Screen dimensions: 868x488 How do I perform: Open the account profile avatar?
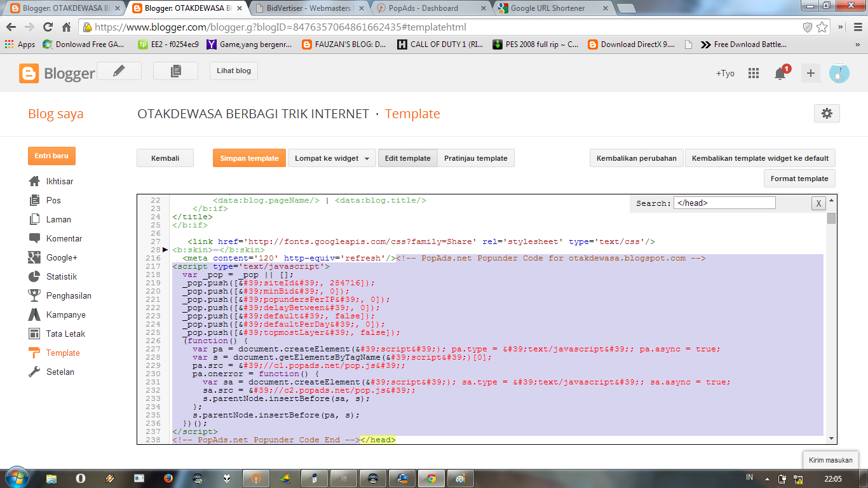[x=839, y=73]
